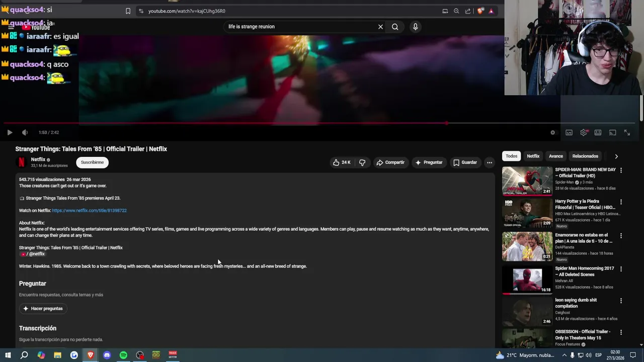644x362 pixels.
Task: Click the Preguntar button under the video
Action: pyautogui.click(x=429, y=162)
